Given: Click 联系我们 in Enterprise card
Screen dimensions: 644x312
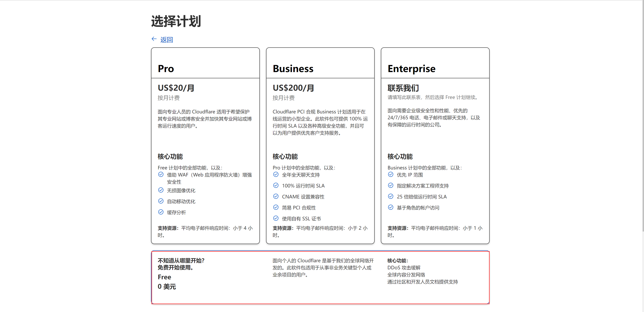Looking at the screenshot, I should [x=403, y=88].
